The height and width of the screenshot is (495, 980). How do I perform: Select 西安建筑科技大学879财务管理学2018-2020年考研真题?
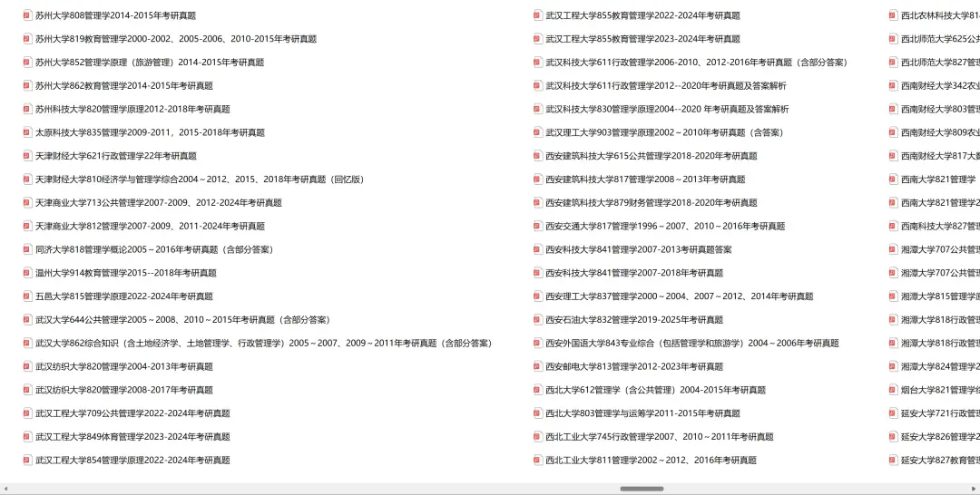[652, 203]
